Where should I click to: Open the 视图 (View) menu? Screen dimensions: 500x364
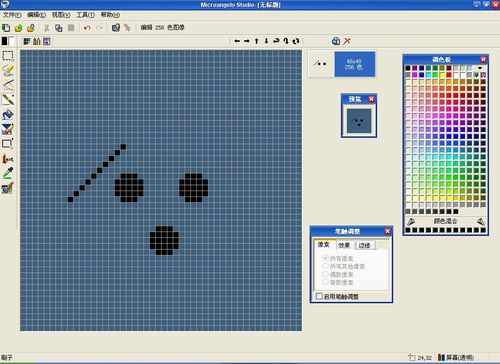(x=61, y=15)
